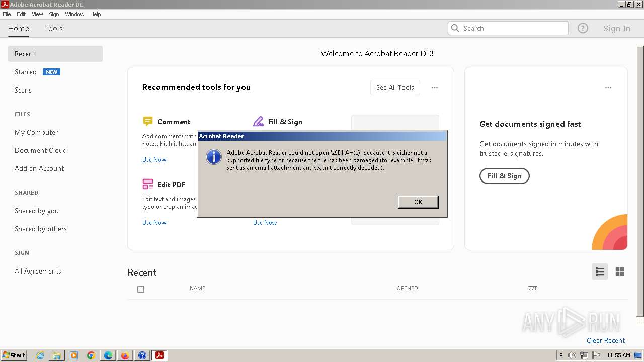Screen dimensions: 644x362
Task: Click into the Search field
Action: pos(508,28)
